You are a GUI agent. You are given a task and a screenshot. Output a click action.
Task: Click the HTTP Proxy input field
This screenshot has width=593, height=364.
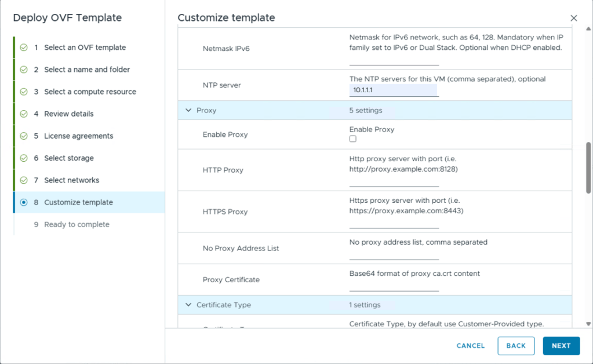tap(394, 181)
